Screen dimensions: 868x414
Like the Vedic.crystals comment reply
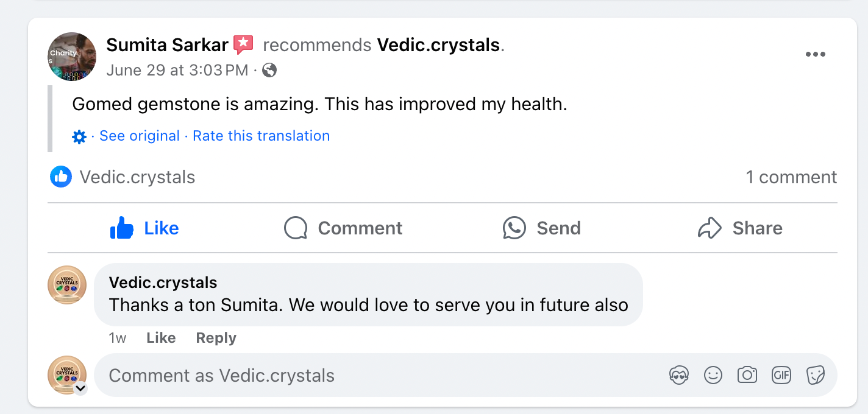tap(161, 338)
